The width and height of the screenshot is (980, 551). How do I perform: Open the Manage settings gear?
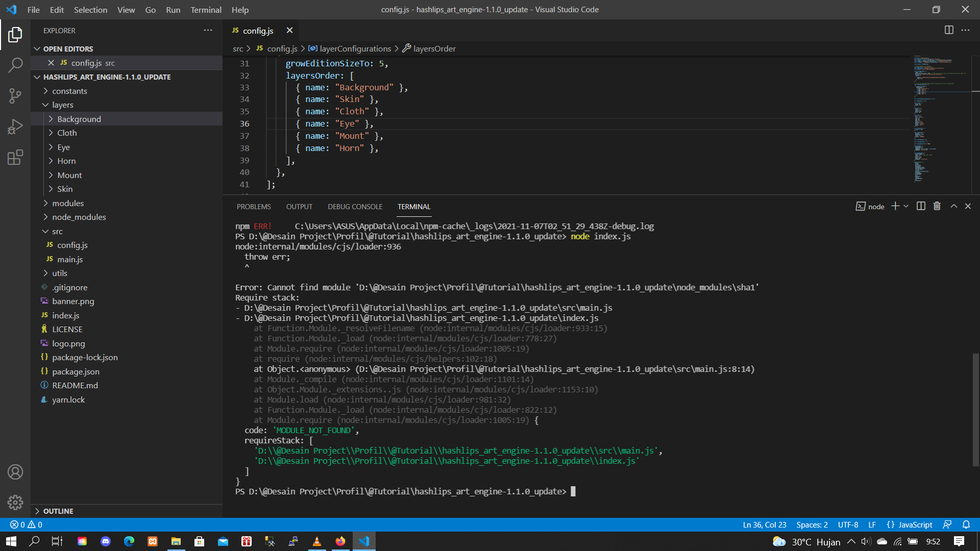15,503
